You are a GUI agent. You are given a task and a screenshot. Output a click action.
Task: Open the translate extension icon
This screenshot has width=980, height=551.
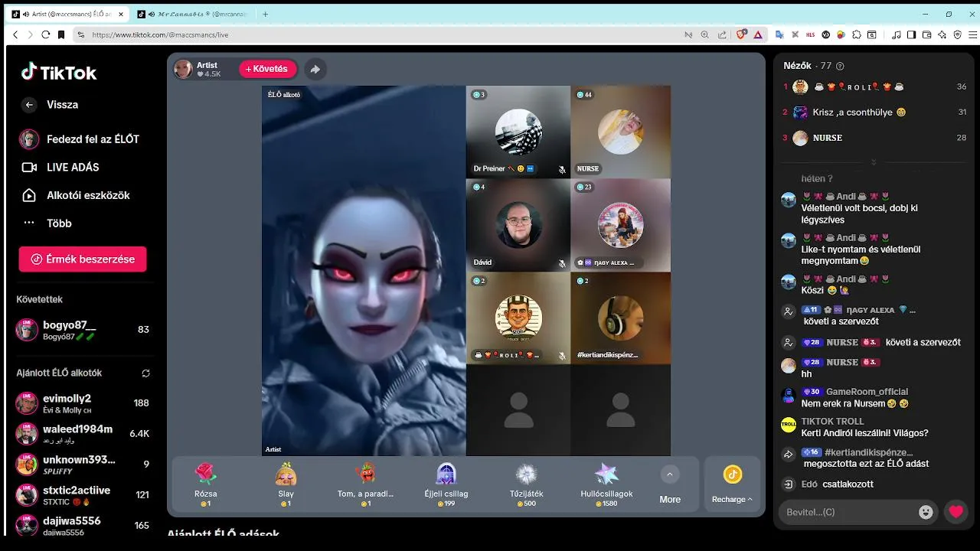779,34
